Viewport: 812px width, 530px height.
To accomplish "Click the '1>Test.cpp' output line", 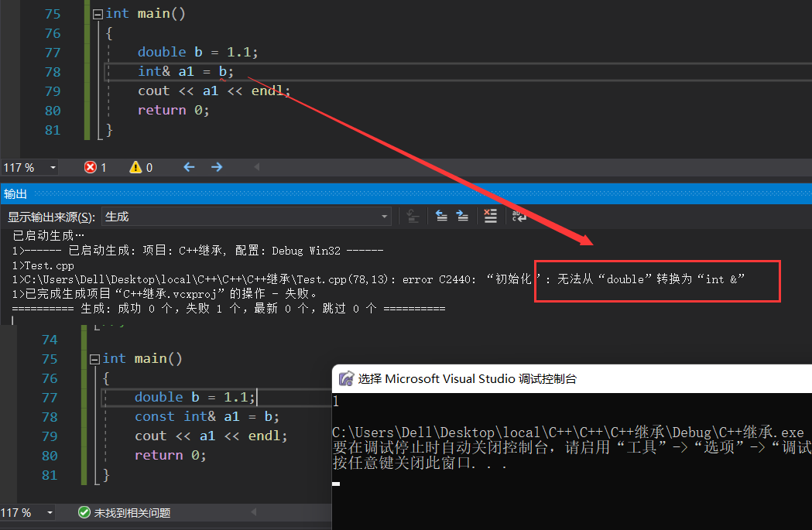I will tap(43, 265).
